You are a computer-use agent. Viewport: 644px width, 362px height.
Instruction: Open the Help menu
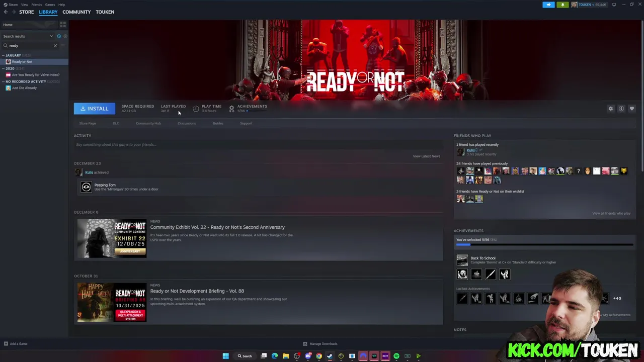(x=61, y=5)
